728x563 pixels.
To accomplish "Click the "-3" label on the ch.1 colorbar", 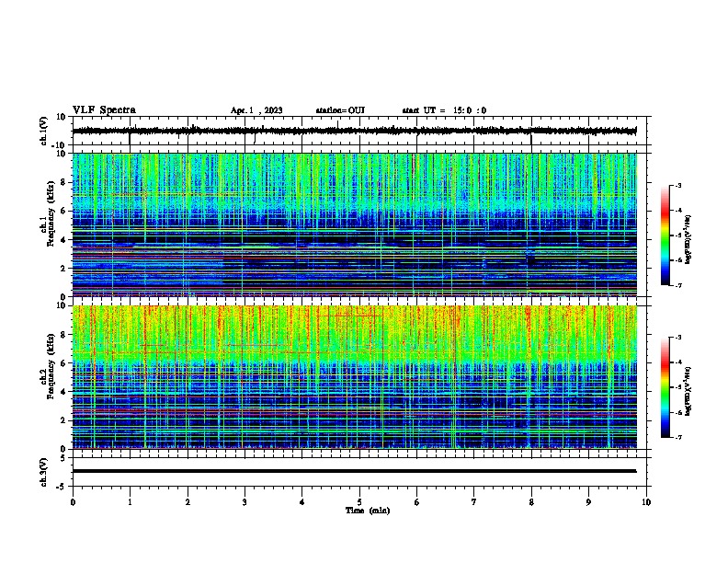I will pyautogui.click(x=677, y=186).
